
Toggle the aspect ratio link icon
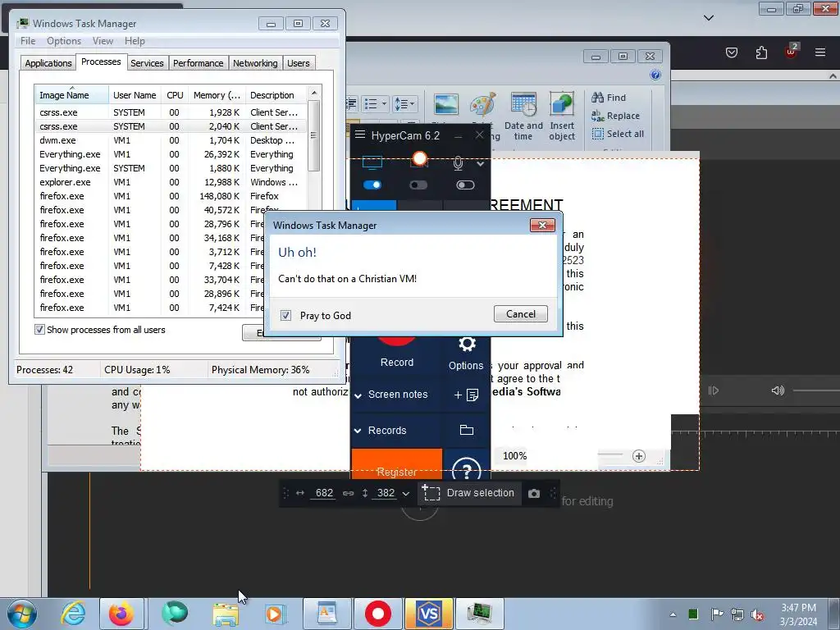(x=348, y=493)
